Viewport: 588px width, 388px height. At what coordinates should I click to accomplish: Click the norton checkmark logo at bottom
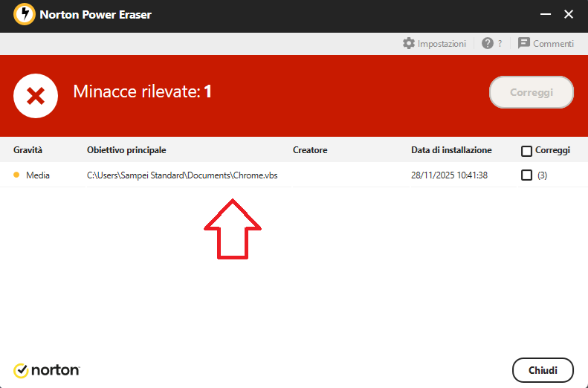coord(21,370)
